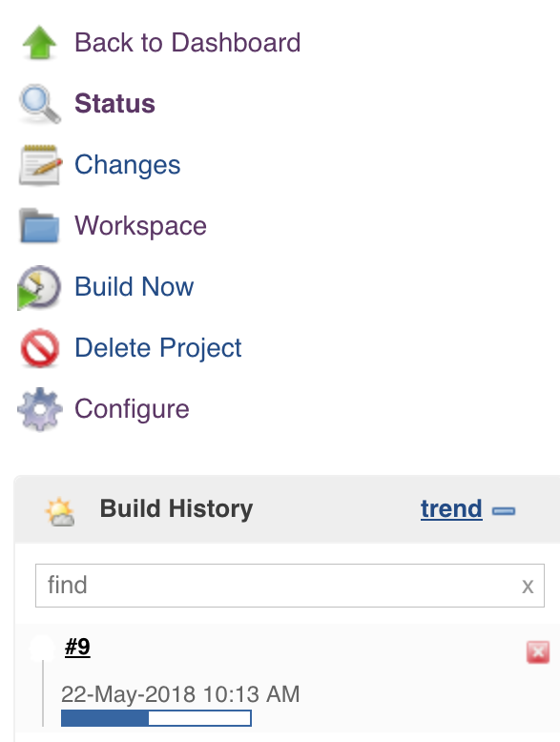Open the Changes page
Viewport: 560px width, 742px height.
[127, 165]
